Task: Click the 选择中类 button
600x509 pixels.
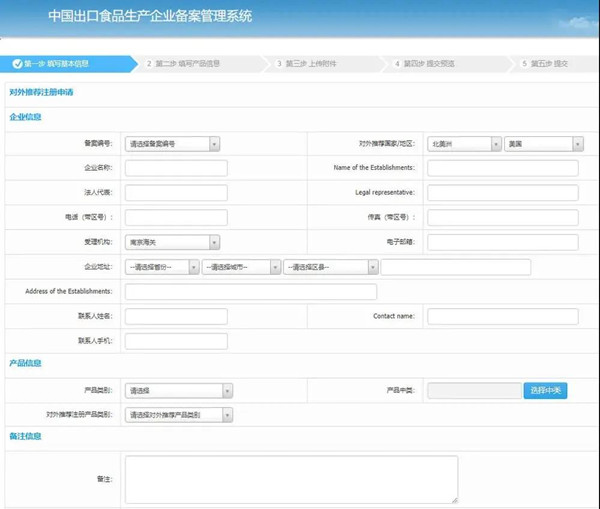Action: [545, 390]
